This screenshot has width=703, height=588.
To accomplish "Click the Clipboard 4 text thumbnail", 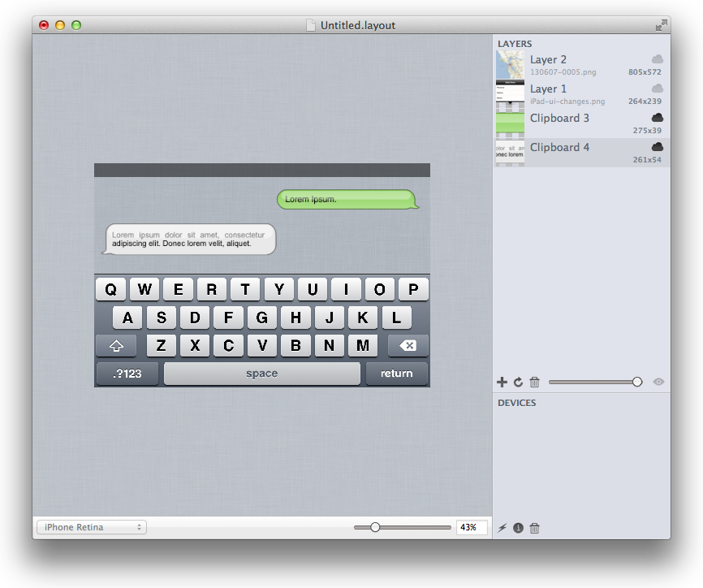I will click(511, 153).
